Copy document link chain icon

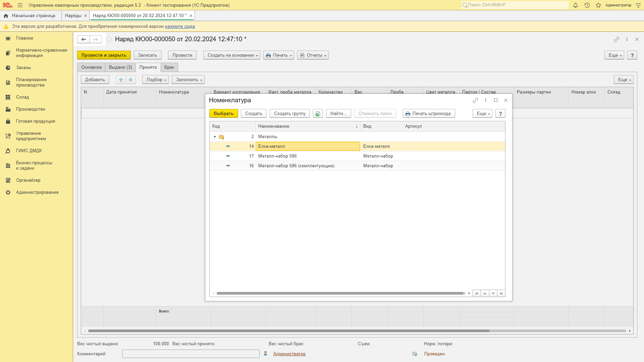(x=616, y=39)
